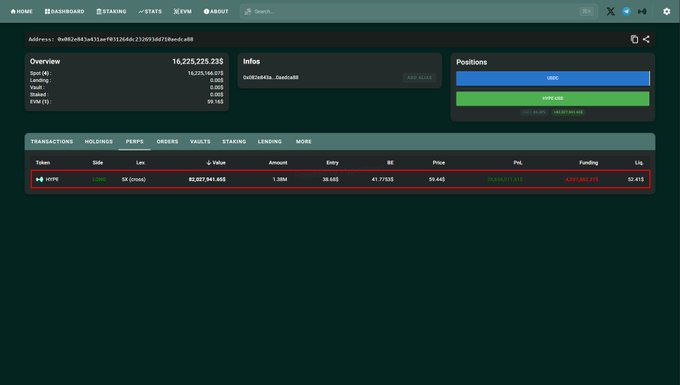
Task: Expand the MORE tab menu
Action: (304, 142)
